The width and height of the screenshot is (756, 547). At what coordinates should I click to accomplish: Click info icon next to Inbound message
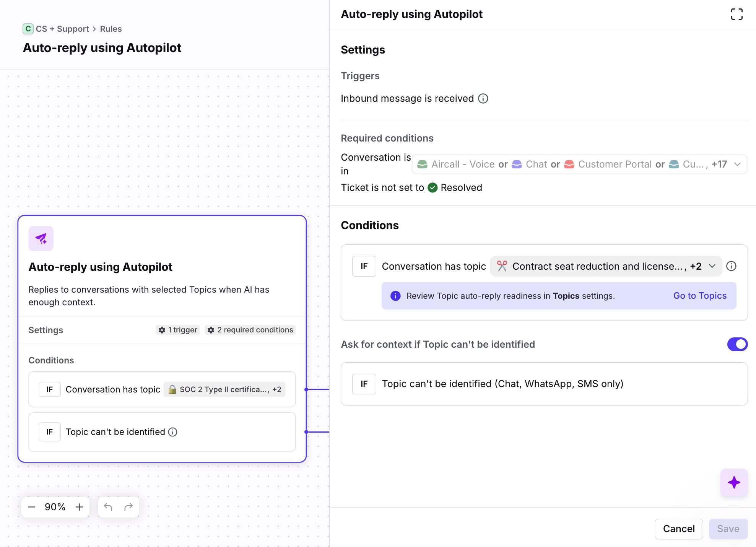click(483, 99)
